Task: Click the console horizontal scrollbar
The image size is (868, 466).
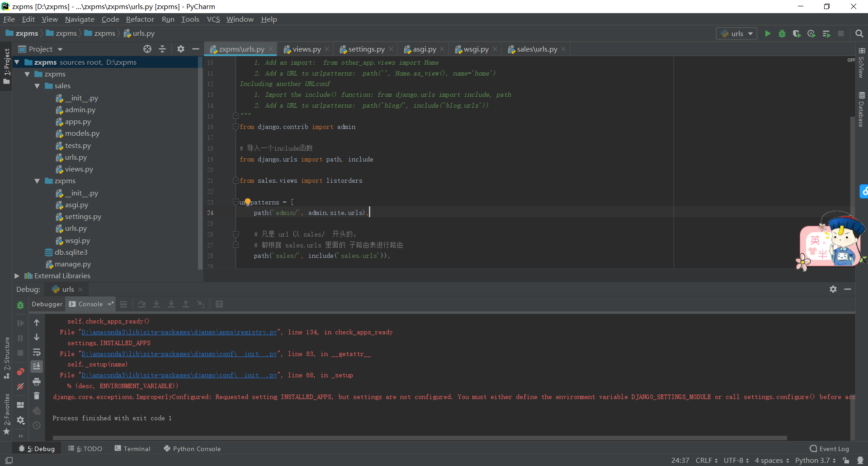Action: click(x=420, y=437)
